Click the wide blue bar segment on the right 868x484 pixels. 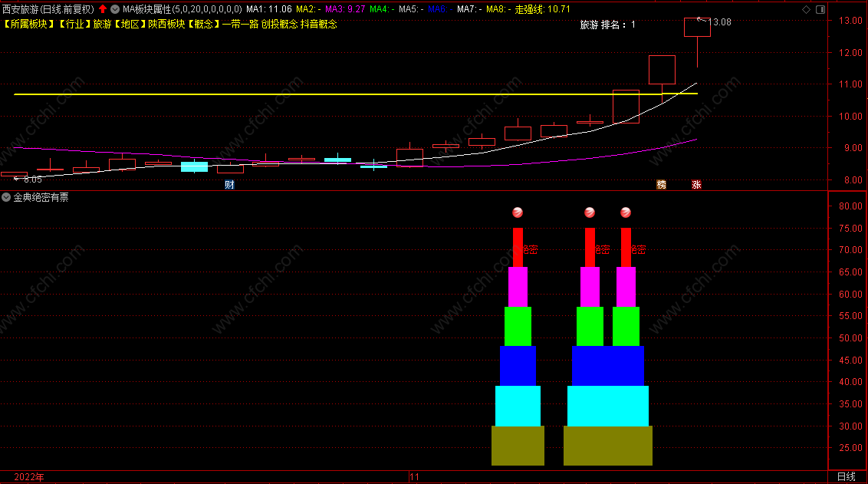pyautogui.click(x=608, y=366)
